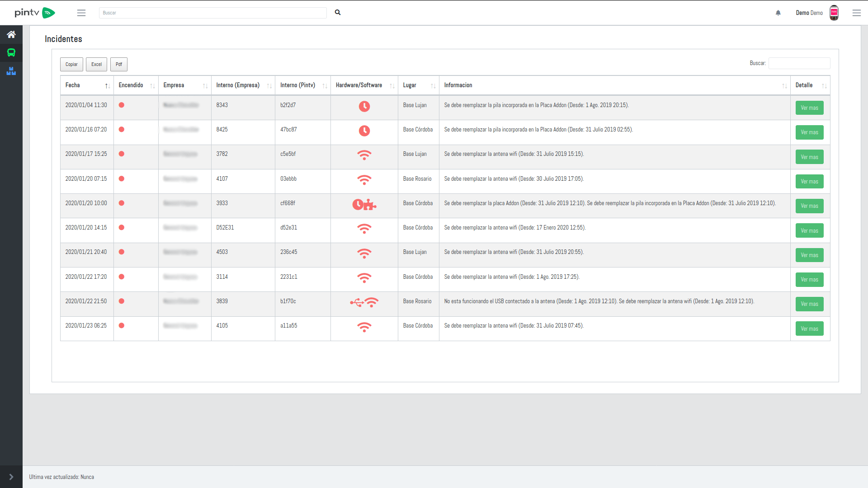Click the notification bell icon
Screen dimensions: 868x488
coord(778,13)
